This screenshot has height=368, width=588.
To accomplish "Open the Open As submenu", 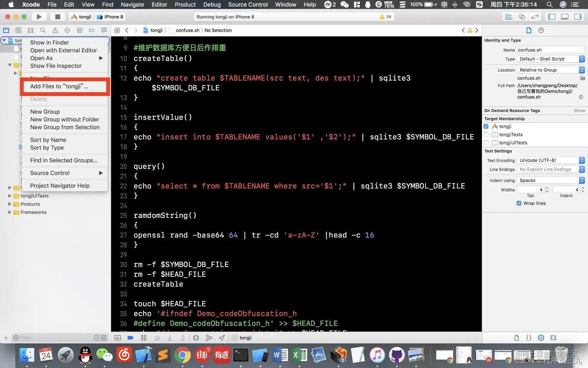I will pyautogui.click(x=64, y=58).
